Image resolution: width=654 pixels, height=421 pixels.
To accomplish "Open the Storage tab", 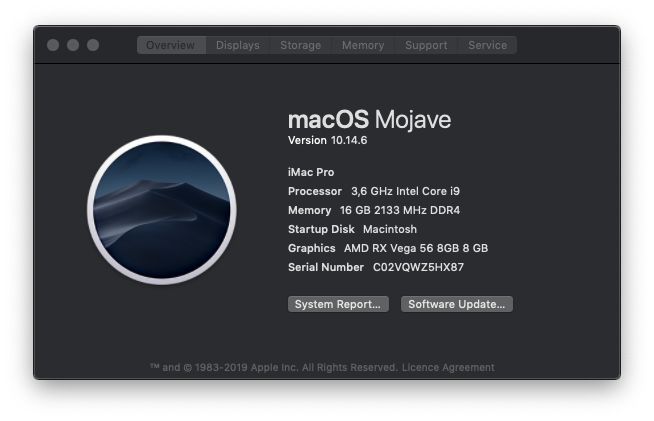I will 301,45.
